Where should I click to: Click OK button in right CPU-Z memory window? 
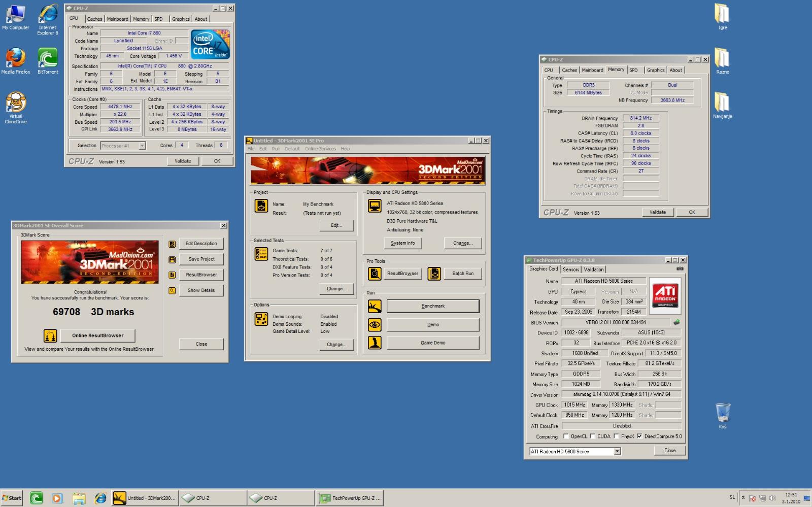coord(692,212)
